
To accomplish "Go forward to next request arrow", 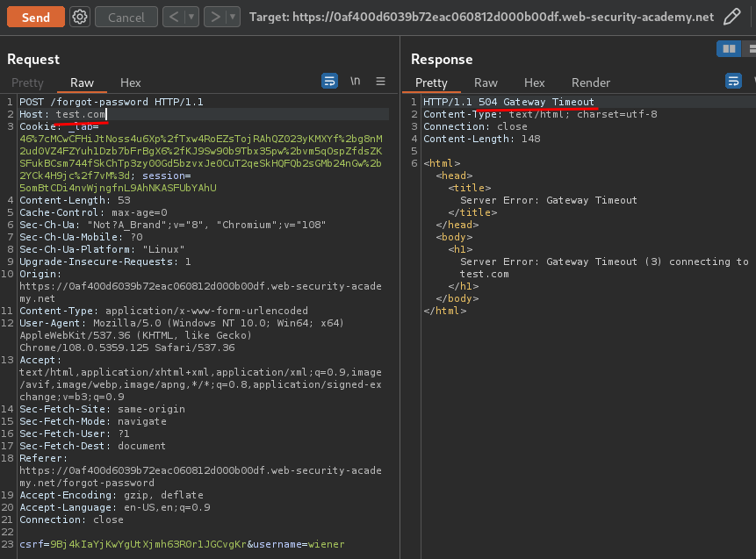I will 215,18.
